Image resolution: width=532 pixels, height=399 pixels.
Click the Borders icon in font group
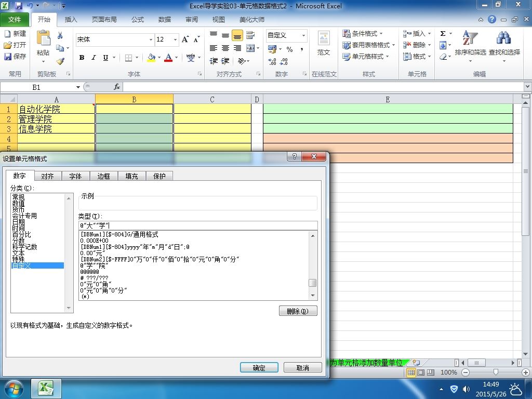pos(129,58)
